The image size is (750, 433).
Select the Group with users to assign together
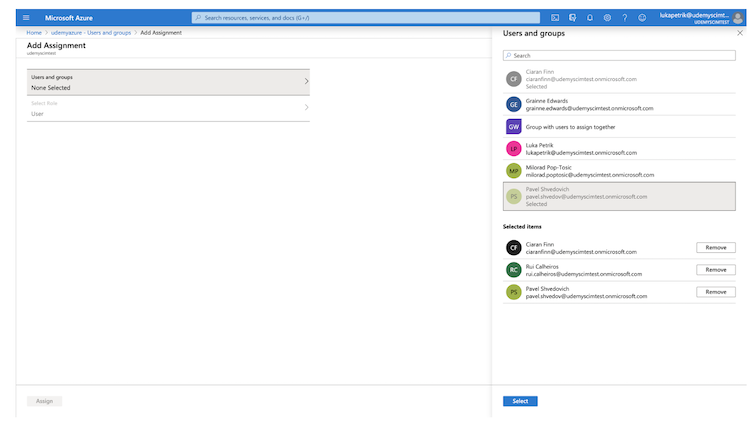tap(588, 127)
